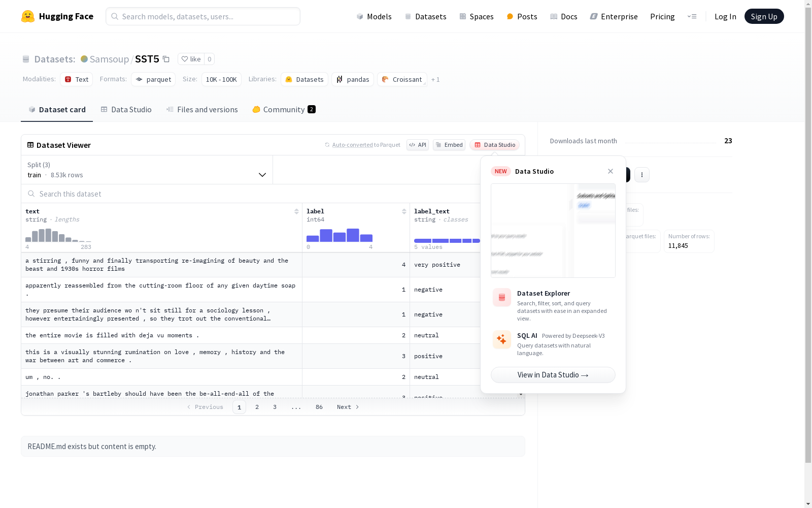The height and width of the screenshot is (508, 812).
Task: Go to Spaces
Action: tap(477, 16)
